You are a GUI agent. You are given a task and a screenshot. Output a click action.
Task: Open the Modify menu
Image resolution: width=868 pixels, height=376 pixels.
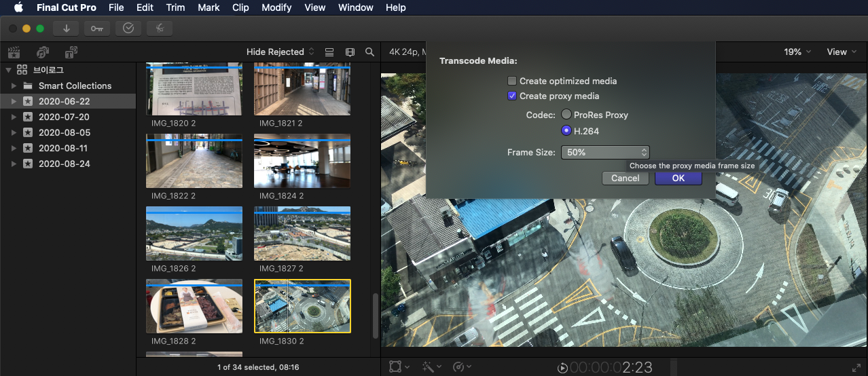pos(276,7)
